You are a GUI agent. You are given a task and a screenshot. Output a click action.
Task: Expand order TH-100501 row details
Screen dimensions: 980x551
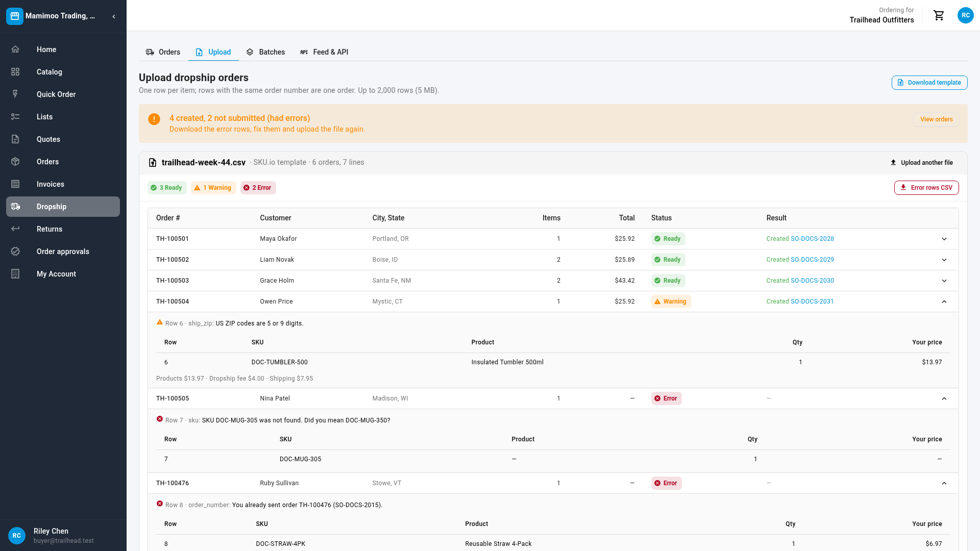944,239
